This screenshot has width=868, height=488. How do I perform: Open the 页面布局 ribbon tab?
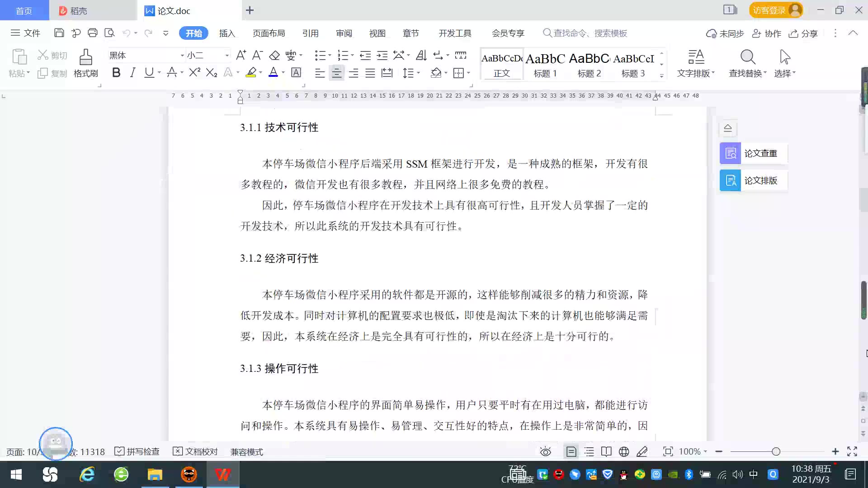(269, 33)
